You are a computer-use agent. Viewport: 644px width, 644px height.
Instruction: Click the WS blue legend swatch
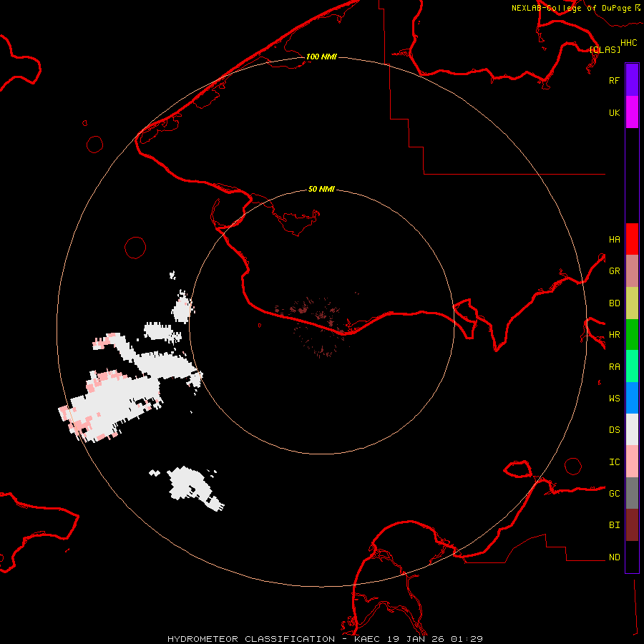pos(632,398)
